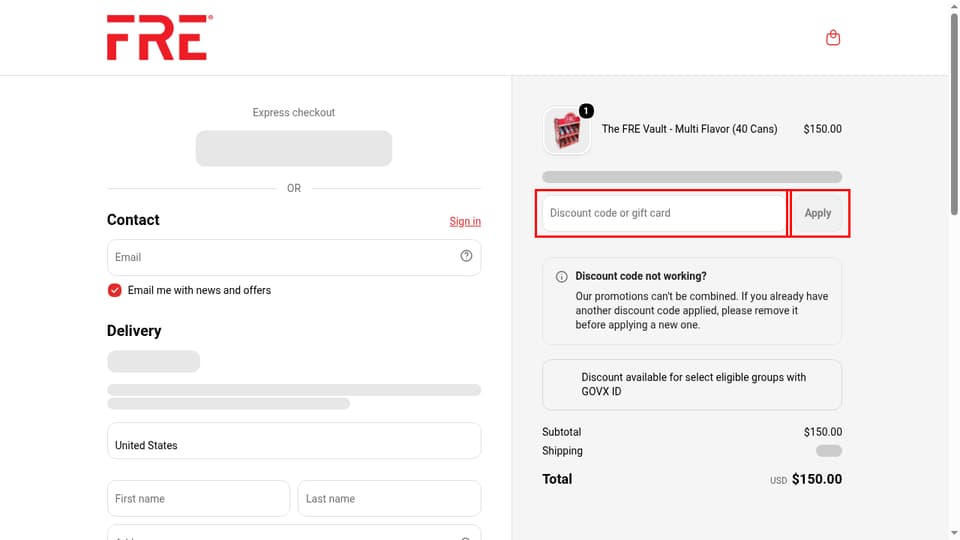Screen dimensions: 960x540
Task: Click the email help question mark icon
Action: tap(466, 256)
